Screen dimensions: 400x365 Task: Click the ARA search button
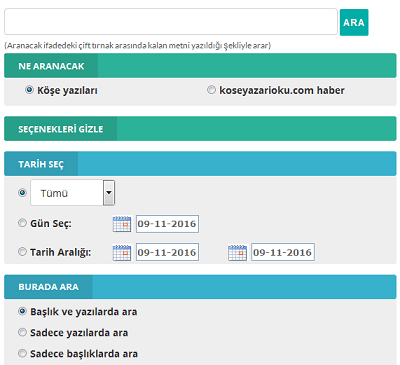click(x=354, y=22)
